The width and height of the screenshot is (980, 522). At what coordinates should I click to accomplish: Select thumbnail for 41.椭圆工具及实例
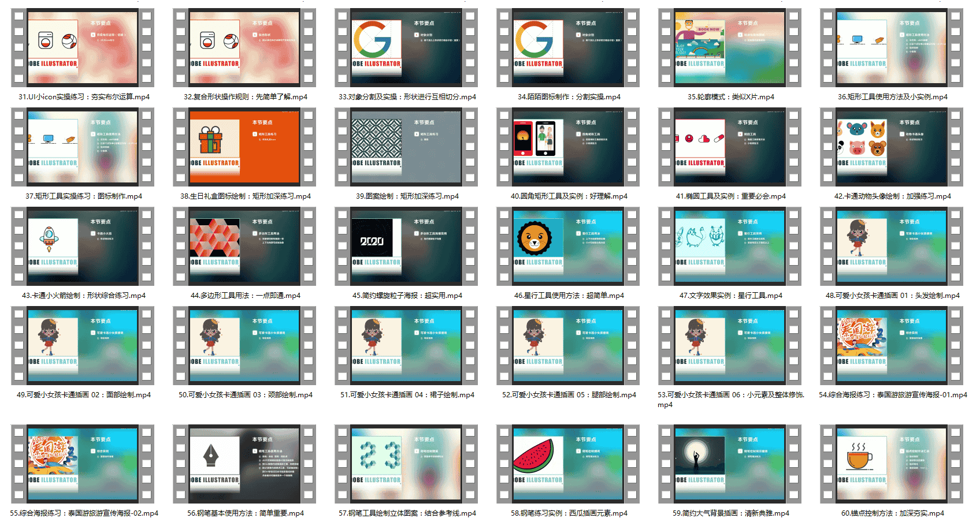[730, 147]
